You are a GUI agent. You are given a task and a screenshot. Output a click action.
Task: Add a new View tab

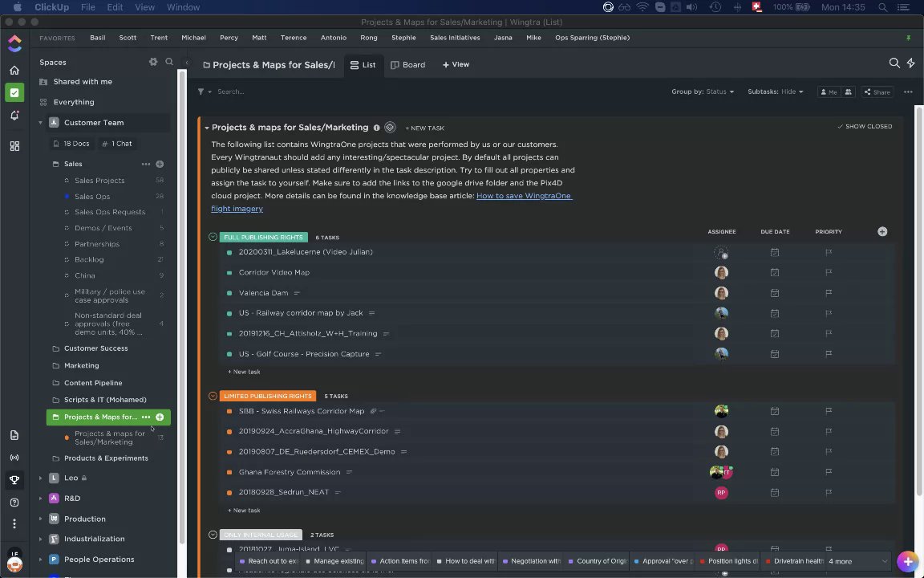(x=456, y=64)
